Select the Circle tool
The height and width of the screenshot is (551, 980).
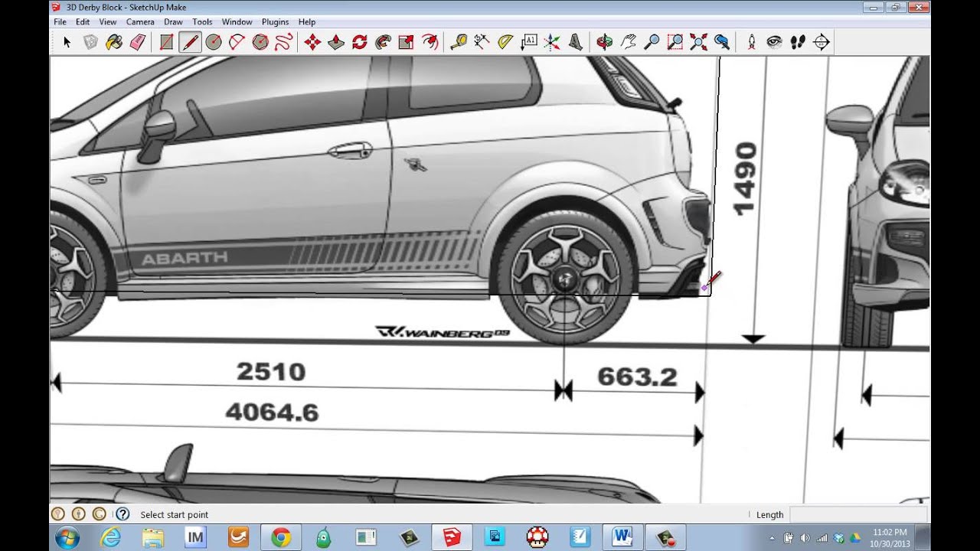(214, 42)
